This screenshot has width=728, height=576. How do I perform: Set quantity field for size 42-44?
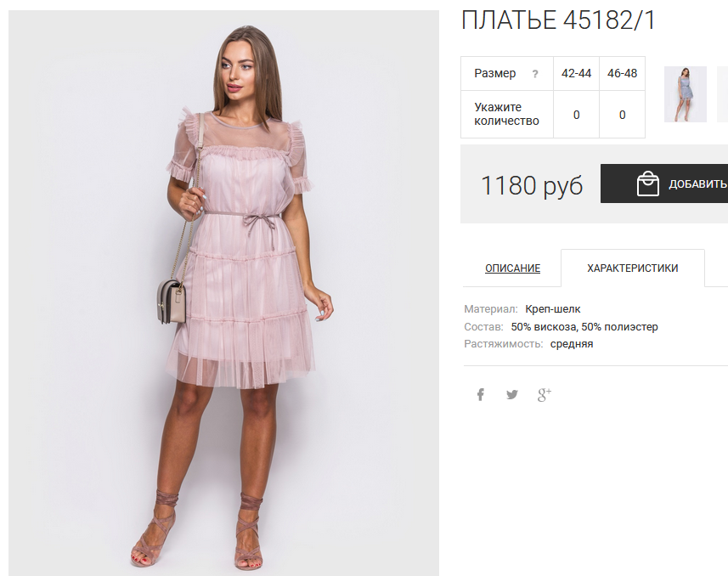[x=576, y=115]
